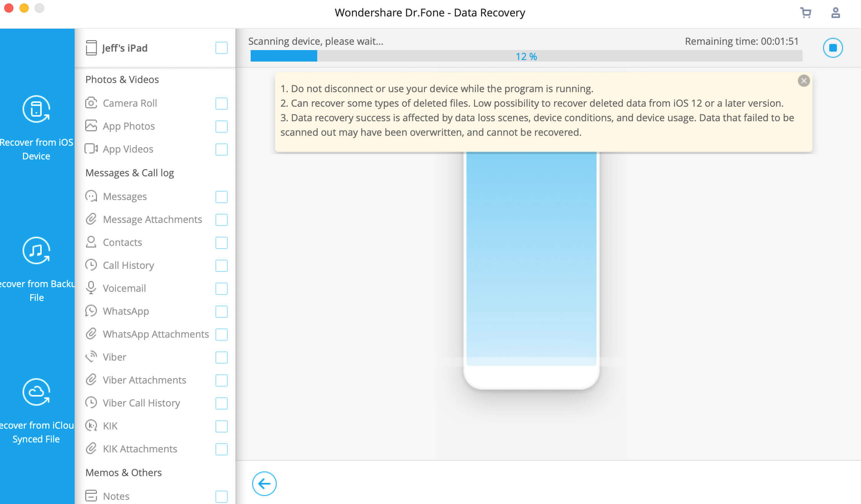Click the App Photos picture icon

point(91,126)
